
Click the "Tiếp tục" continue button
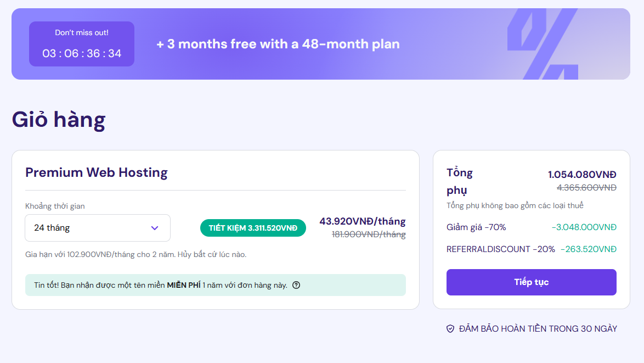(x=531, y=282)
